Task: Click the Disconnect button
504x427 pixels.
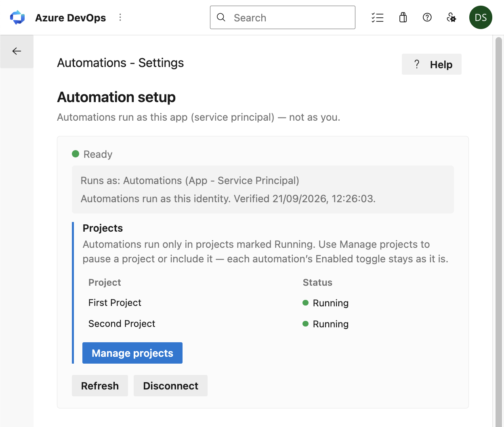Action: (170, 386)
